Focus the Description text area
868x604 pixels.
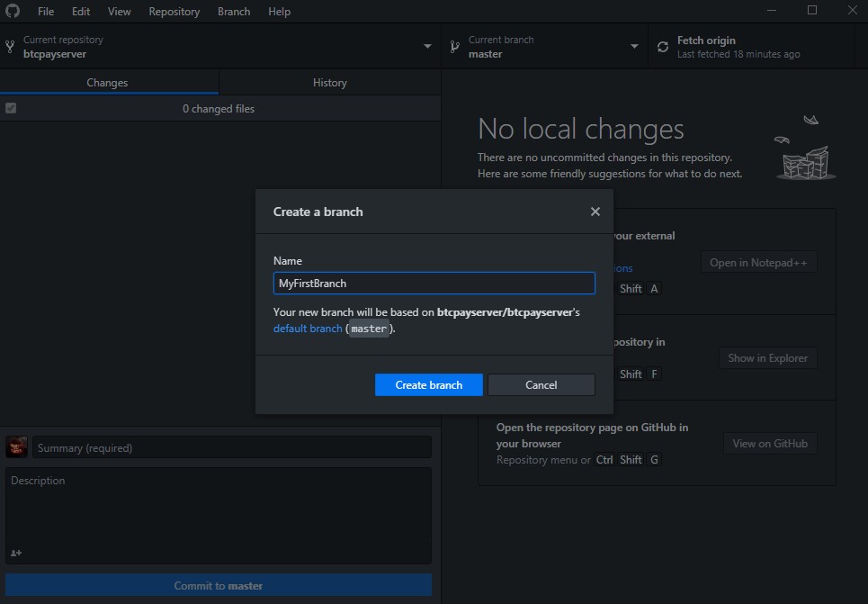[x=218, y=516]
